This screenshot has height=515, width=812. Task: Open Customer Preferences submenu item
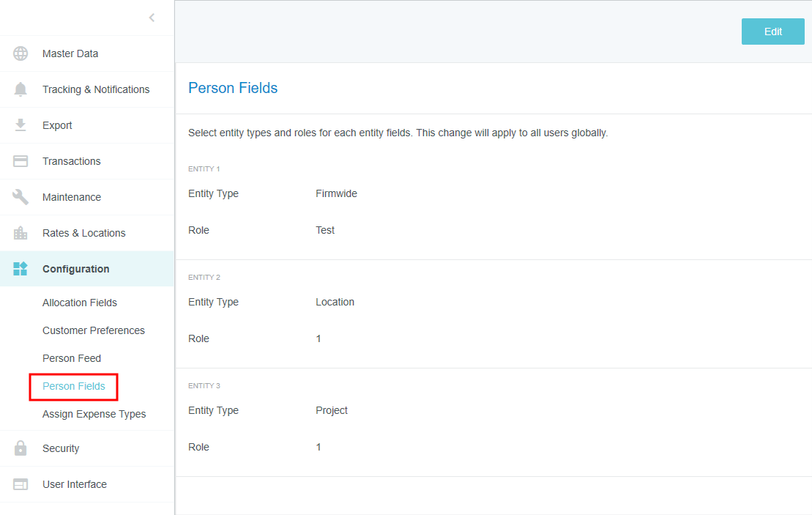[94, 330]
